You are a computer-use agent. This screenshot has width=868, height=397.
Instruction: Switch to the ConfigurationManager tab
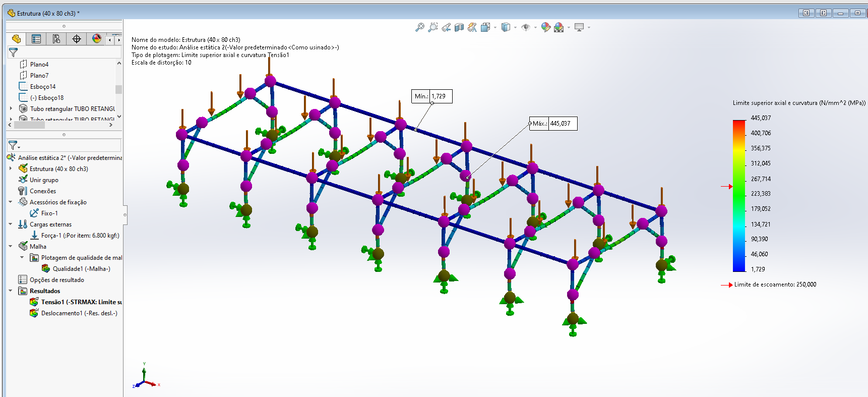56,39
